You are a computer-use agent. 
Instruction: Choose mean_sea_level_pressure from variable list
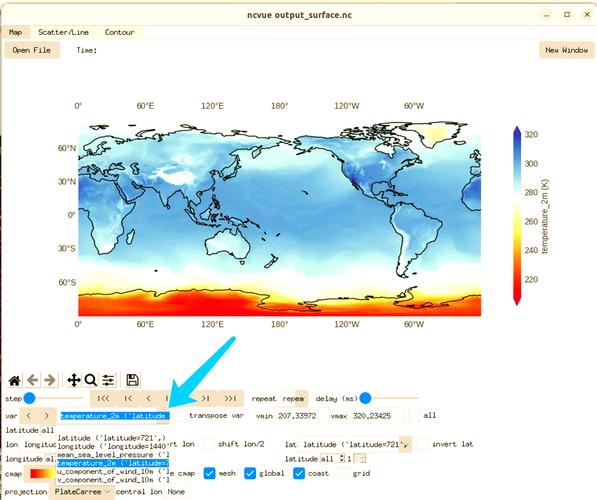click(x=113, y=455)
